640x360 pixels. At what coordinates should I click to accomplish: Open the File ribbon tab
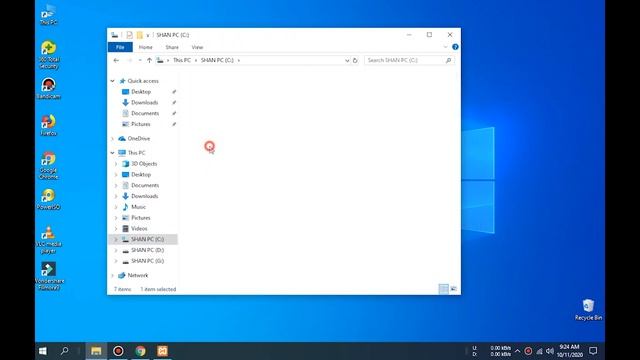120,47
